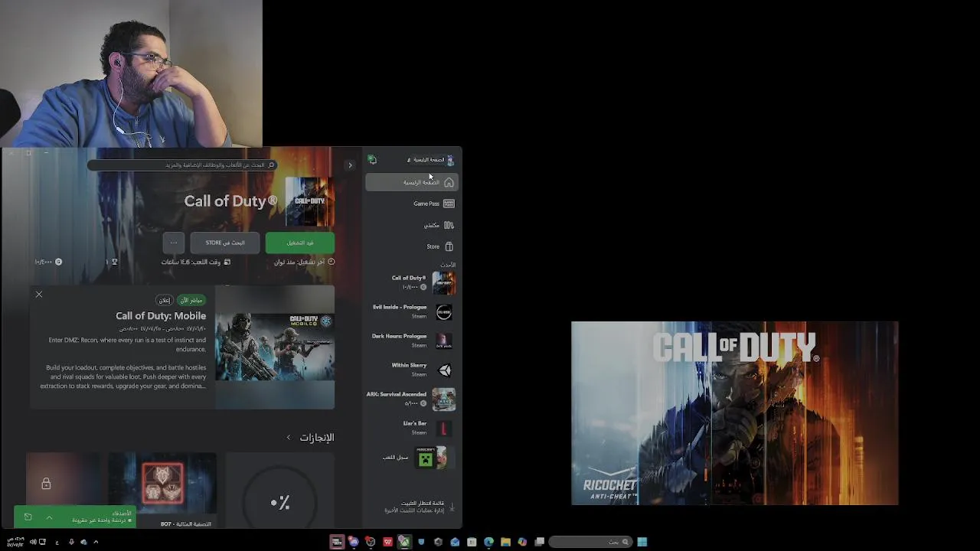Click the Search in STORE button

pyautogui.click(x=225, y=243)
